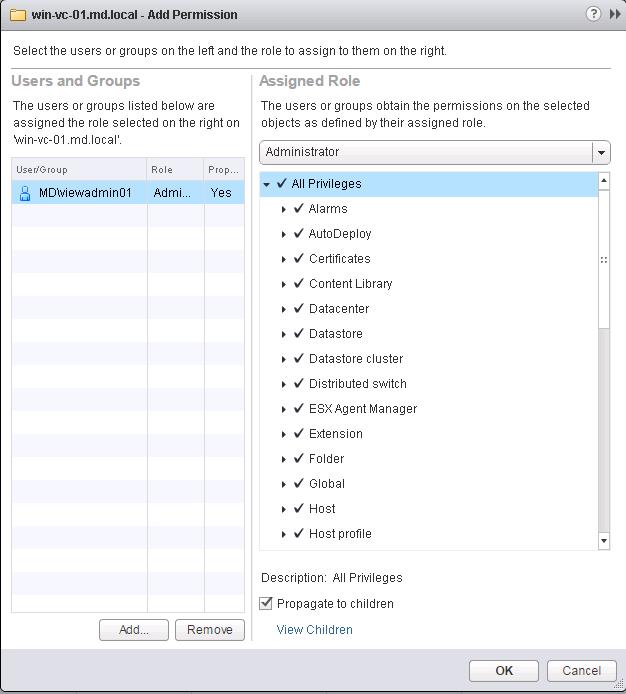Collapse the All Privileges tree node
Viewport: 626px width, 694px height.
(267, 184)
